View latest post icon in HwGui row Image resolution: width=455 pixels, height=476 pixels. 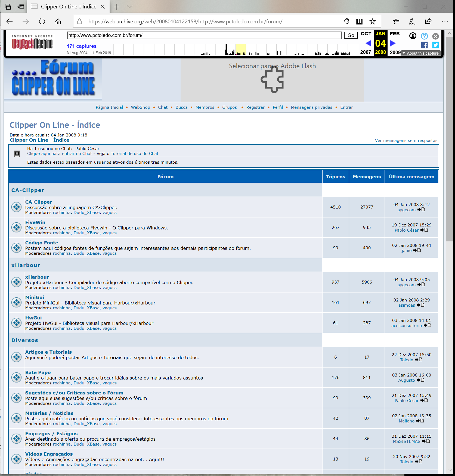click(428, 325)
